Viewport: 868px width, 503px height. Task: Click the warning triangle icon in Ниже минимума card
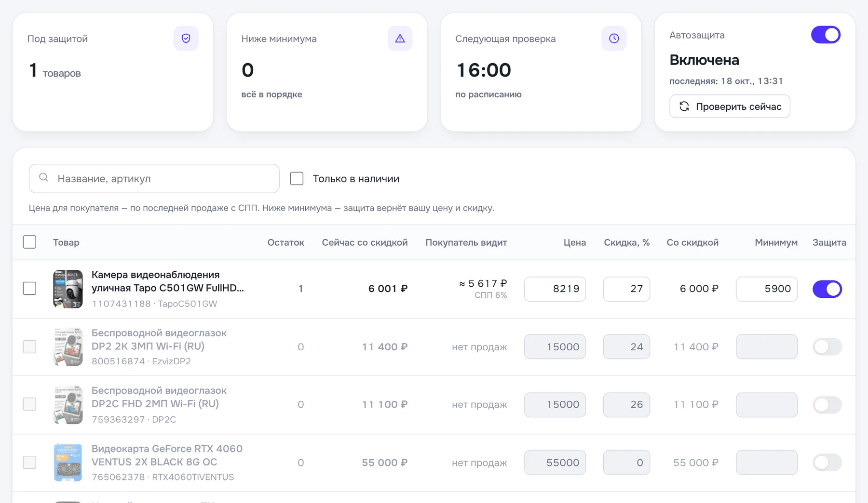(400, 39)
